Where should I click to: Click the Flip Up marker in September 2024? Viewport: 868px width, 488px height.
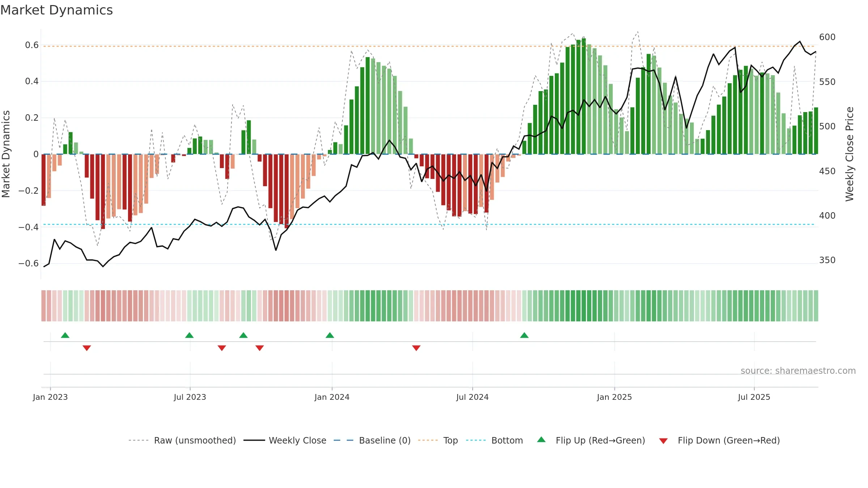524,335
